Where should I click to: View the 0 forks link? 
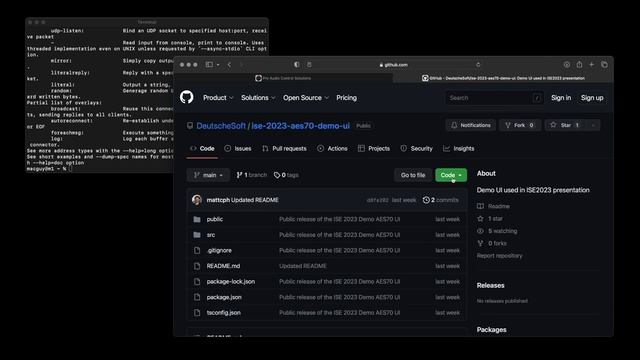click(x=492, y=243)
